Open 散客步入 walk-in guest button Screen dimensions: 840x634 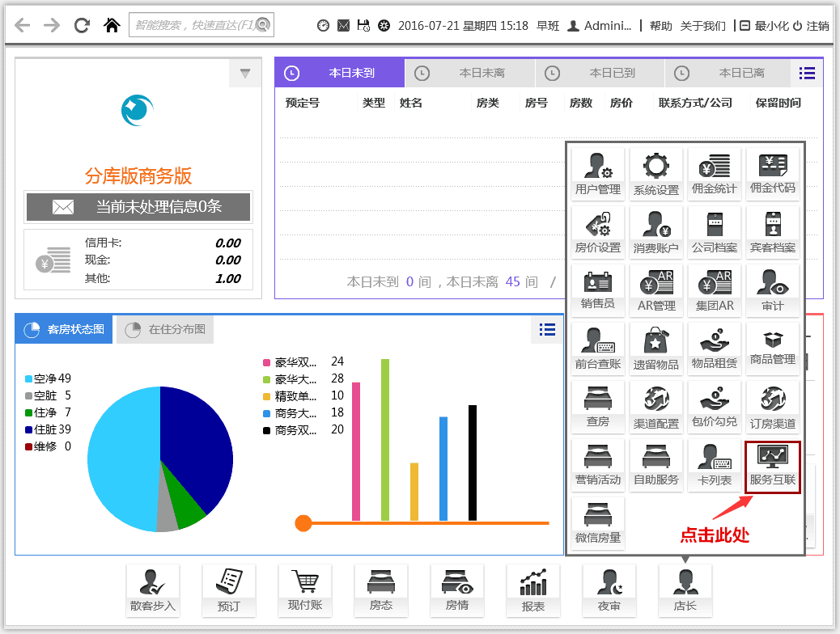pyautogui.click(x=153, y=590)
